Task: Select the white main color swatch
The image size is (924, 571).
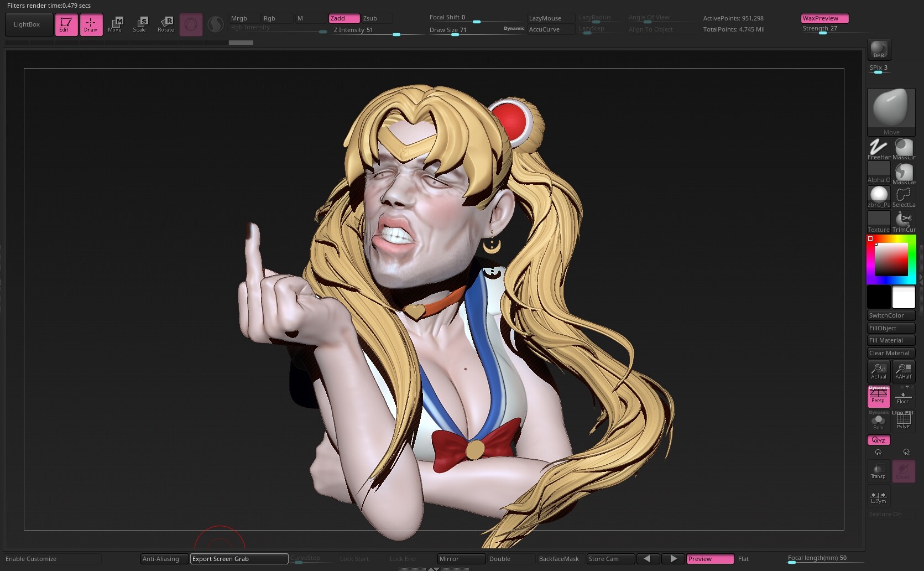Action: 904,297
